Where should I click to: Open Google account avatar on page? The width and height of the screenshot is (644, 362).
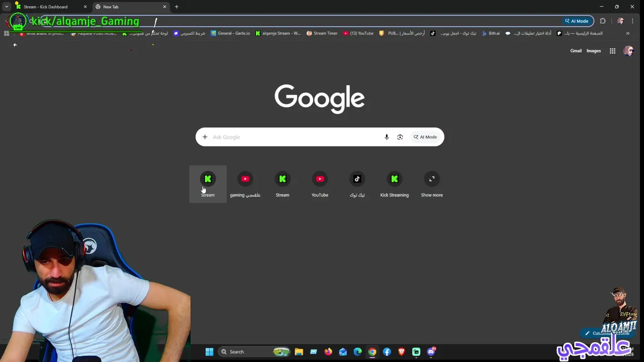628,51
